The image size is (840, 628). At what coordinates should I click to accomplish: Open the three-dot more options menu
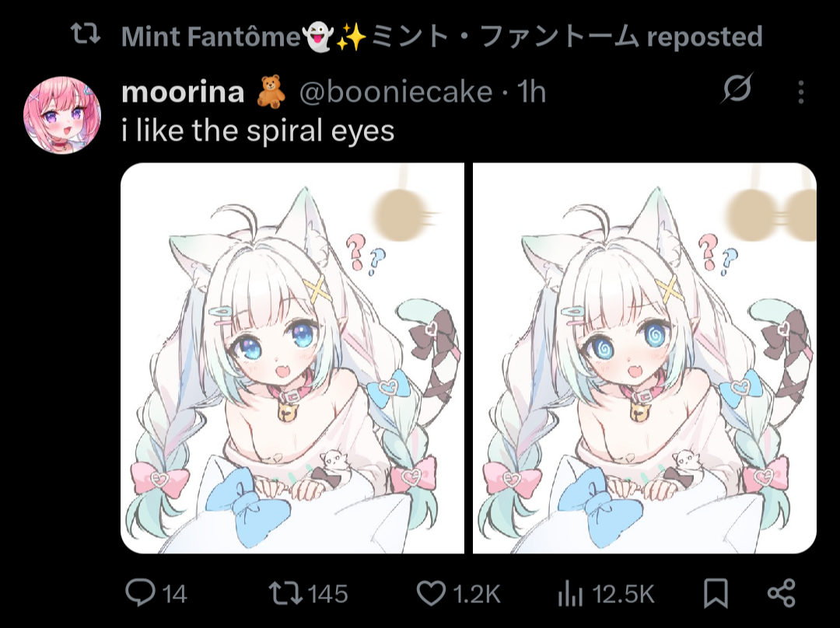coord(801,92)
